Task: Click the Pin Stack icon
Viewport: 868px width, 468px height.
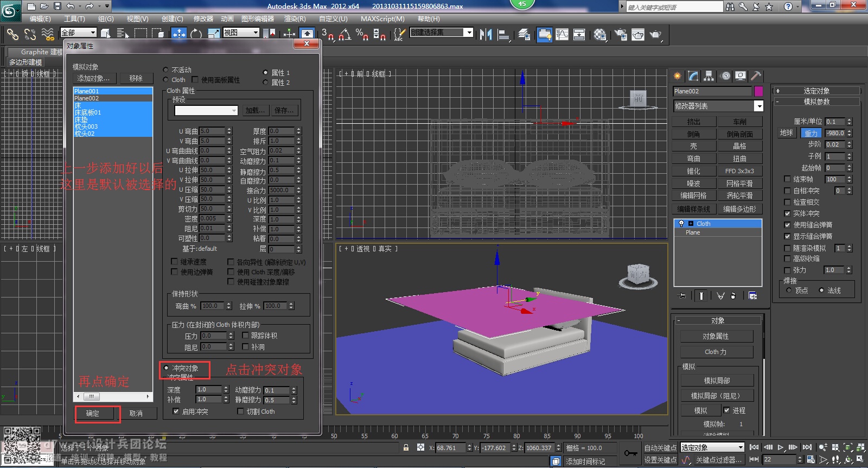Action: click(682, 295)
